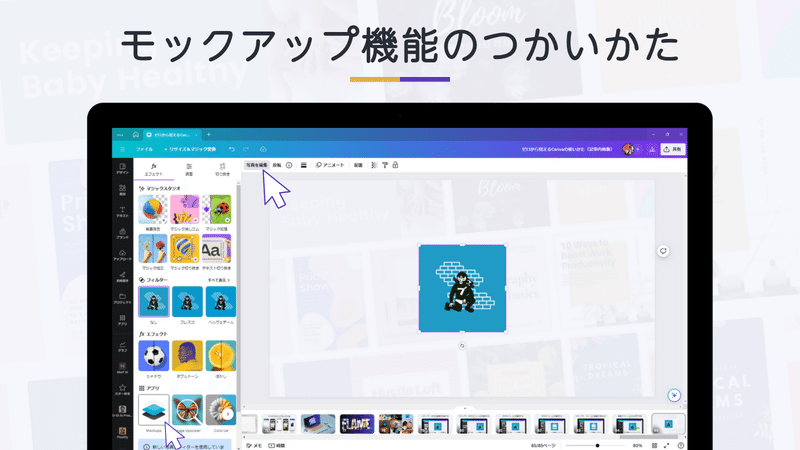The image size is (800, 450).
Task: Open the デザイン sidebar panel
Action: click(x=122, y=169)
